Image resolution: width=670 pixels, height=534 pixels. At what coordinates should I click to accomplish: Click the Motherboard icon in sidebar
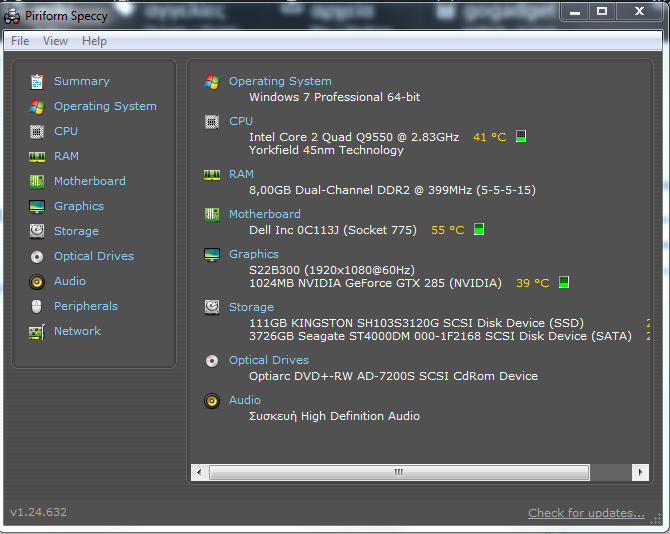(37, 182)
